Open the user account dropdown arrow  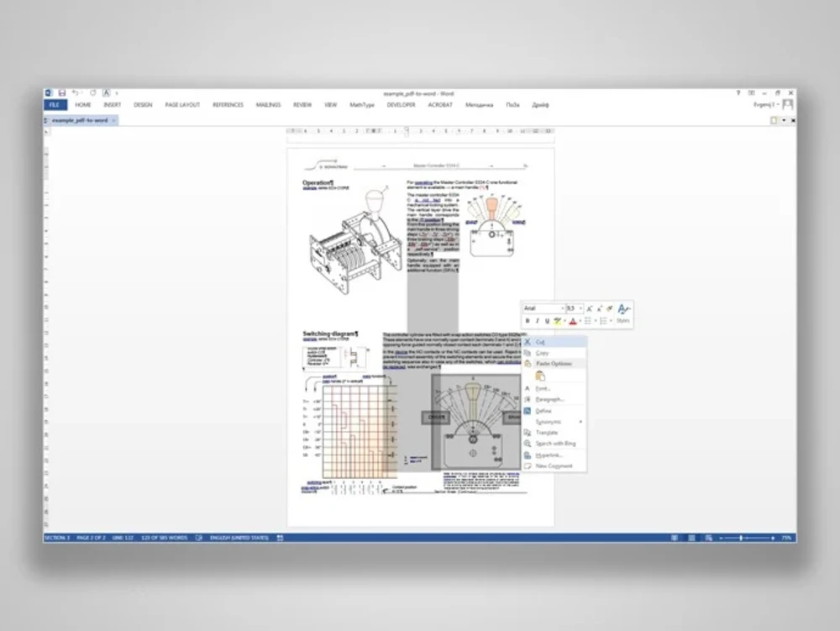click(x=778, y=104)
